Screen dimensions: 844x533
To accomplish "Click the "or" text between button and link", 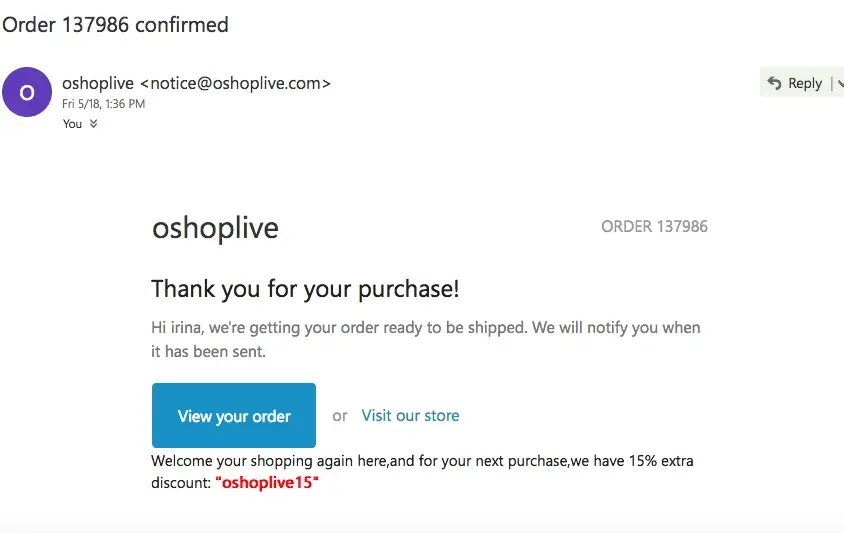I will tap(340, 415).
